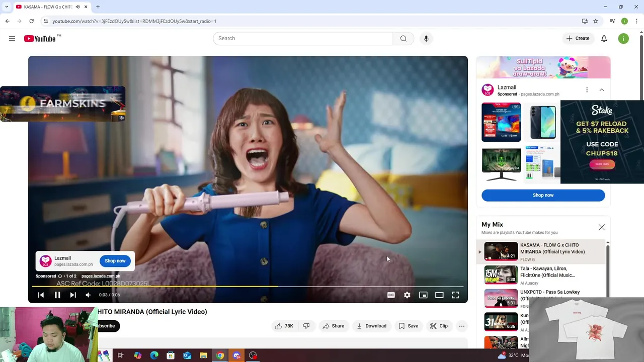Open the weather widget showing 32°C
644x362 pixels.
[513, 355]
